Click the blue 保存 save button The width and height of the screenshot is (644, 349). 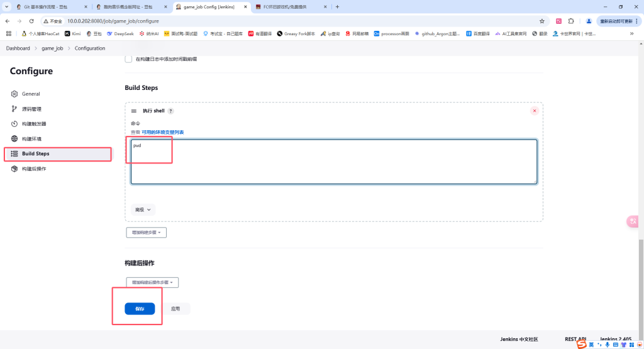coord(140,309)
